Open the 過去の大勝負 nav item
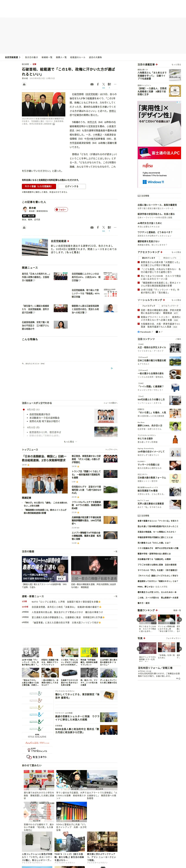This screenshot has width=186, height=868. point(95,57)
